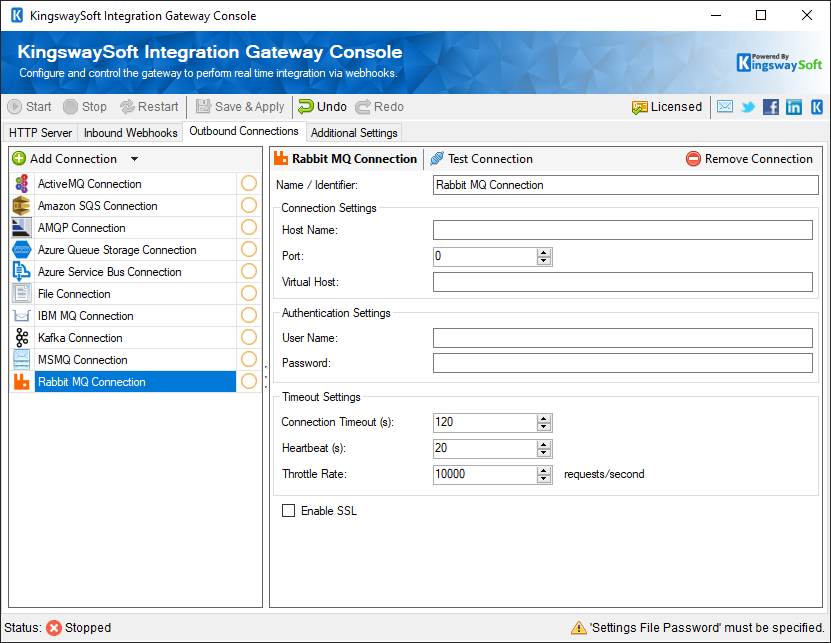Click the red Remove Connection icon

[x=693, y=158]
